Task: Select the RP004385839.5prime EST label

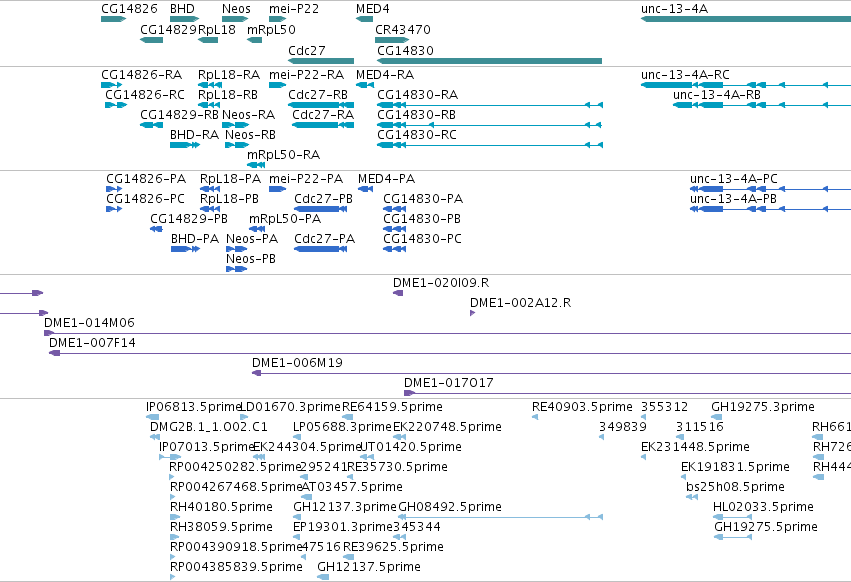Action: click(x=236, y=567)
